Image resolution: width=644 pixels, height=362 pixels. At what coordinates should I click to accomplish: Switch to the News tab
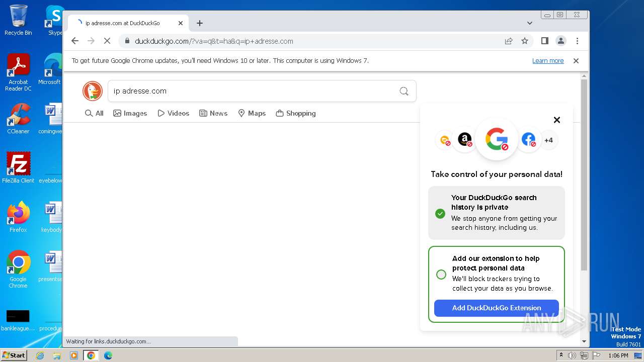pos(213,113)
